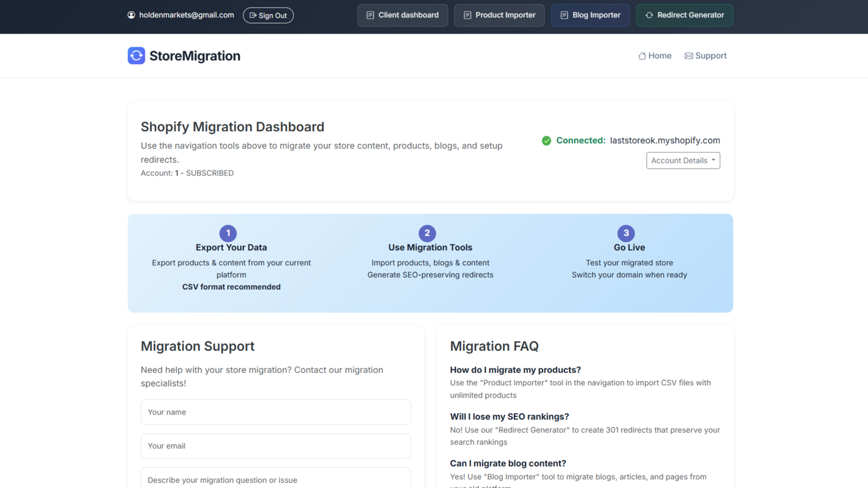
Task: Open the Product Importer tool icon
Action: (x=467, y=15)
